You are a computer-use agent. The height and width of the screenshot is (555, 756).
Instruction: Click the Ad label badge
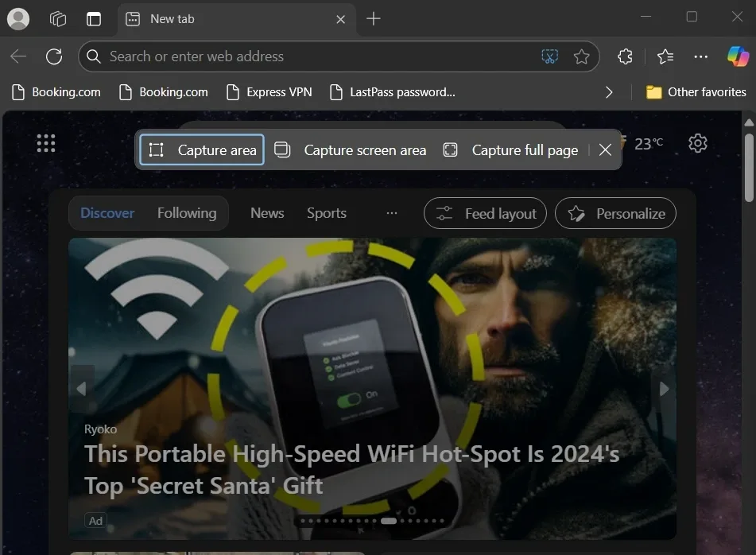pyautogui.click(x=95, y=521)
